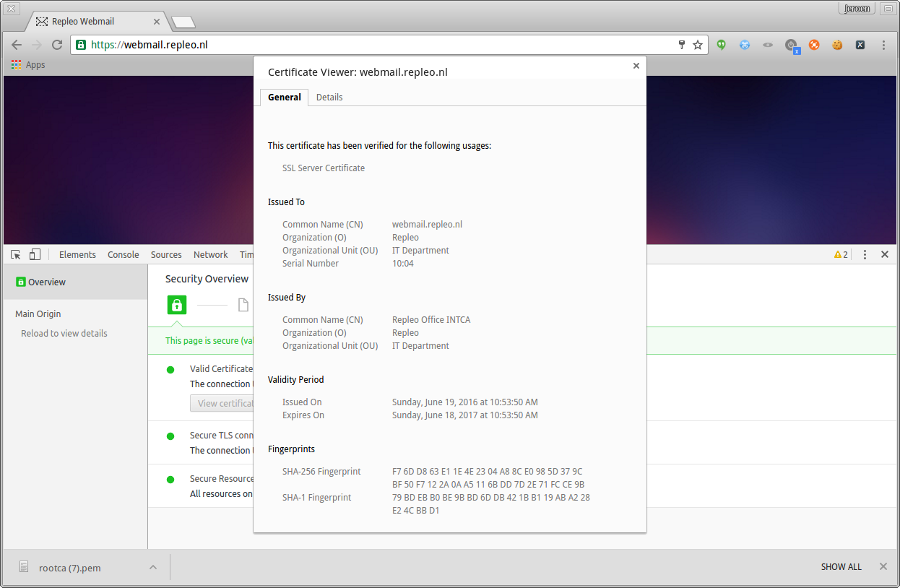The width and height of the screenshot is (900, 588).
Task: Click the rootca (7).pem file icon
Action: (25, 567)
